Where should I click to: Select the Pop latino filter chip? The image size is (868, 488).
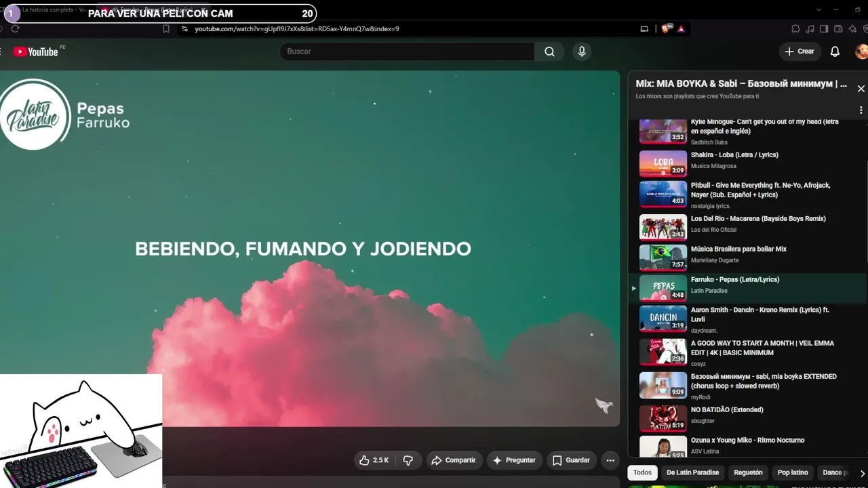click(793, 472)
